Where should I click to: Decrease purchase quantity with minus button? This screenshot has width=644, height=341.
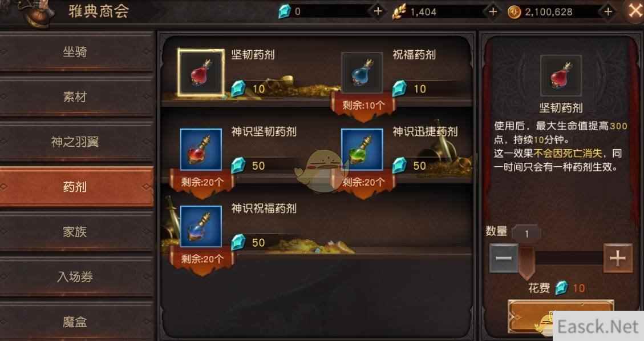tap(504, 258)
